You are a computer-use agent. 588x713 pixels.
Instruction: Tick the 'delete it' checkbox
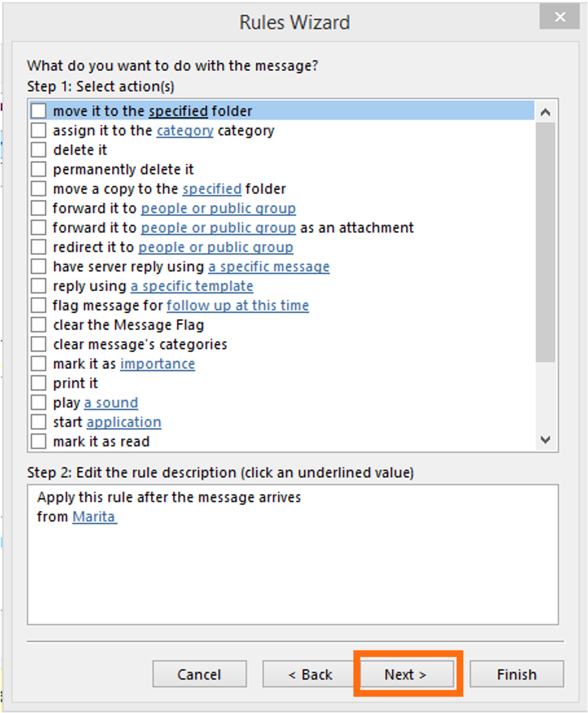pyautogui.click(x=39, y=150)
